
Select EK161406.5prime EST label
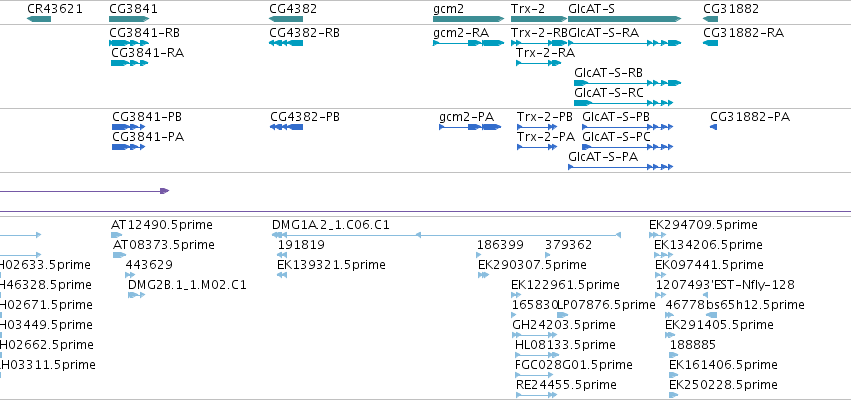tap(723, 365)
